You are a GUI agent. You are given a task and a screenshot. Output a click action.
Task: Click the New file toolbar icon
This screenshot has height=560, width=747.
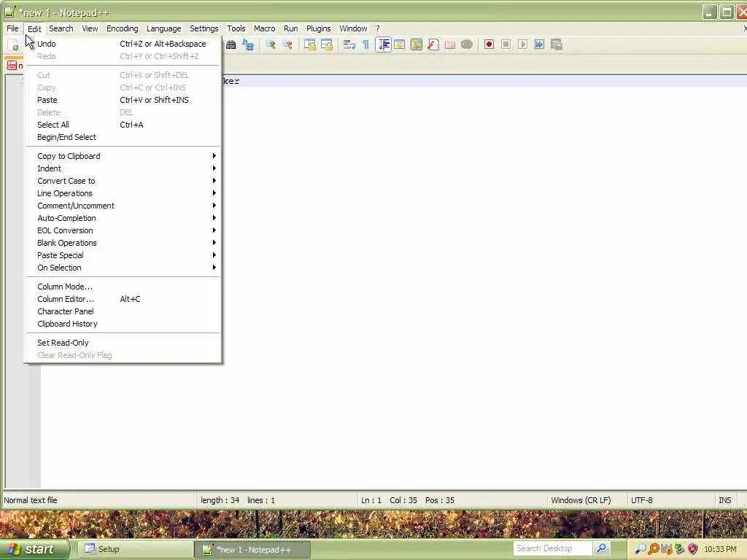(x=13, y=45)
